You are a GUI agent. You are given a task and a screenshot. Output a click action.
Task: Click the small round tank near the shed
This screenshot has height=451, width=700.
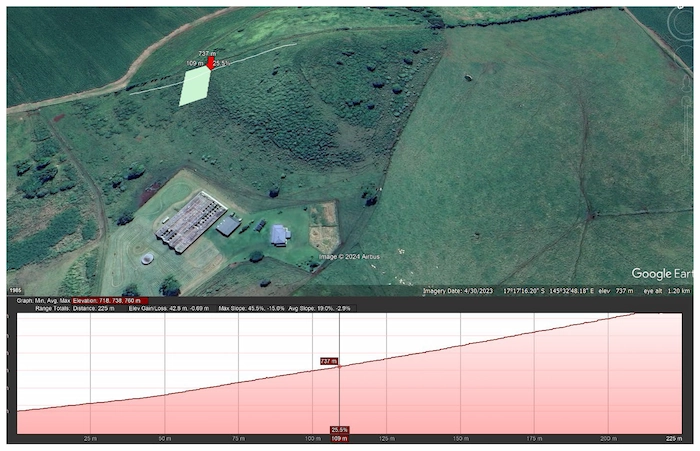[x=147, y=259]
